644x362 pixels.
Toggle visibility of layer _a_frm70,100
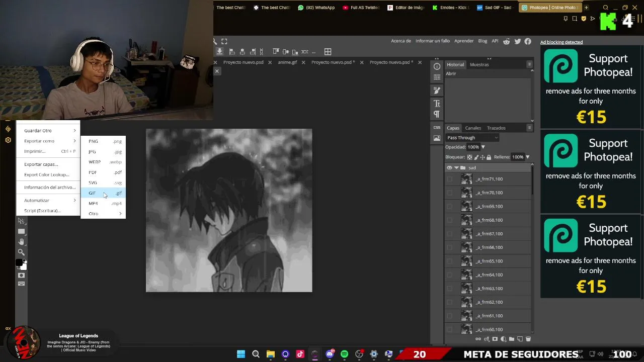tap(450, 193)
